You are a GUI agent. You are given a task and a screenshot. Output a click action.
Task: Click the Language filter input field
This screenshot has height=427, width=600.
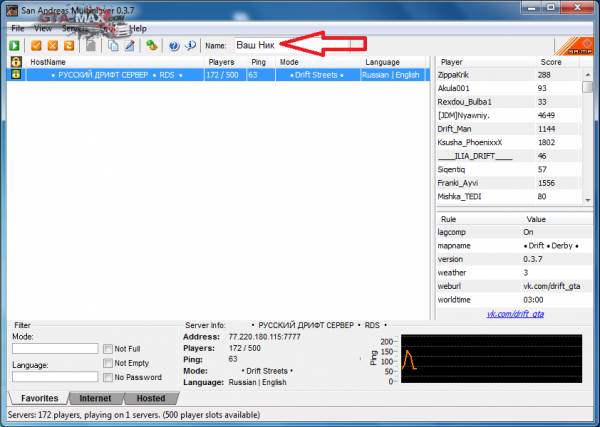coord(55,376)
